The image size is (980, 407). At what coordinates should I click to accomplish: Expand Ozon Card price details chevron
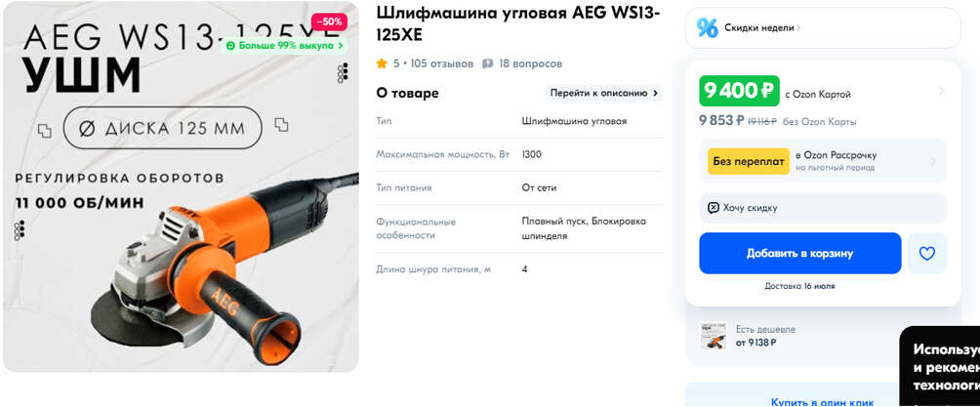(941, 92)
